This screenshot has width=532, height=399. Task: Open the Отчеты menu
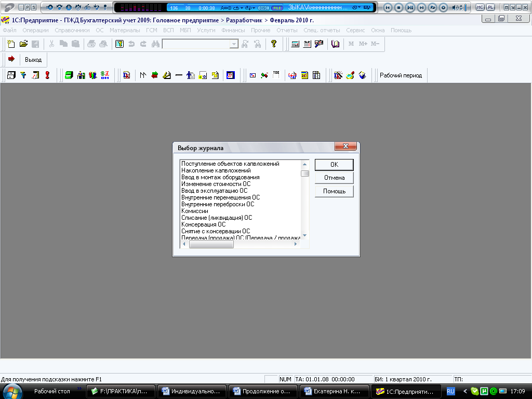point(287,30)
